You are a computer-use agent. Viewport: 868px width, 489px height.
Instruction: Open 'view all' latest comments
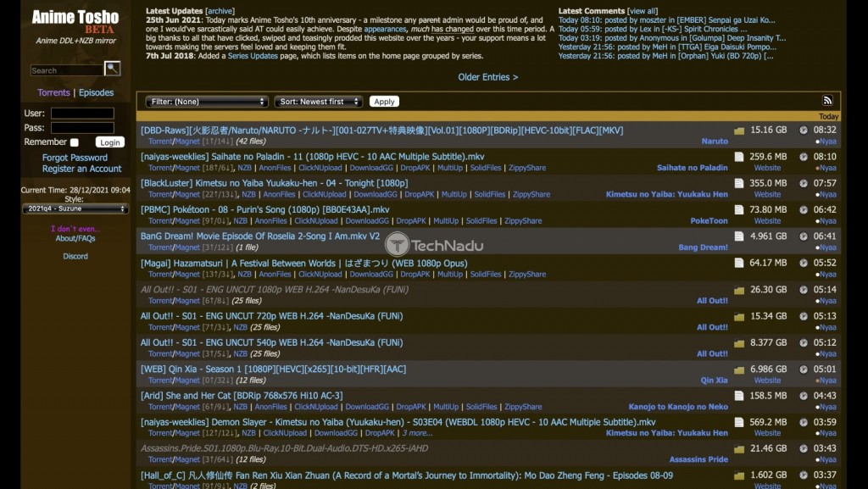tap(643, 11)
